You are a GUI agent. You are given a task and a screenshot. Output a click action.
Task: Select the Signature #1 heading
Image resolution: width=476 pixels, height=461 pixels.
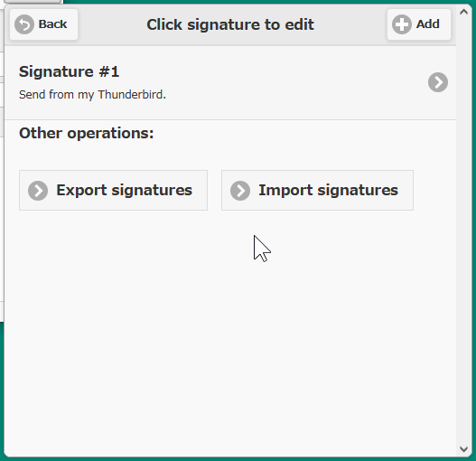click(69, 71)
